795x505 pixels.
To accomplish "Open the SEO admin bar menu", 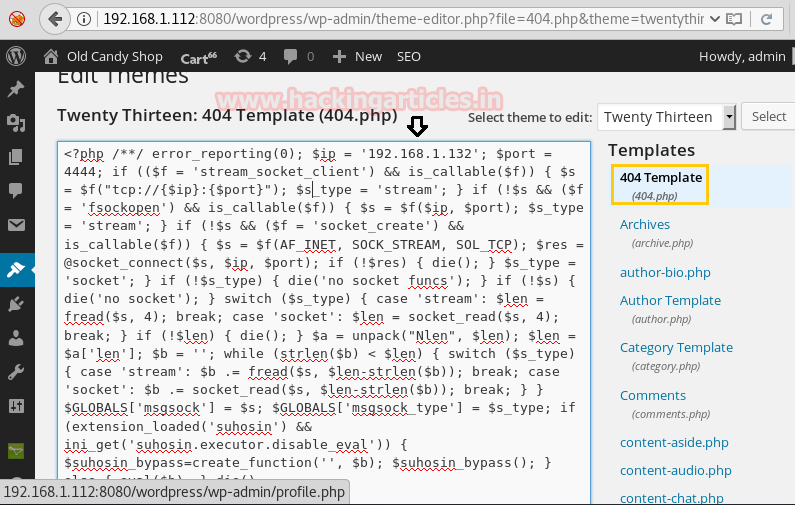I will point(409,56).
